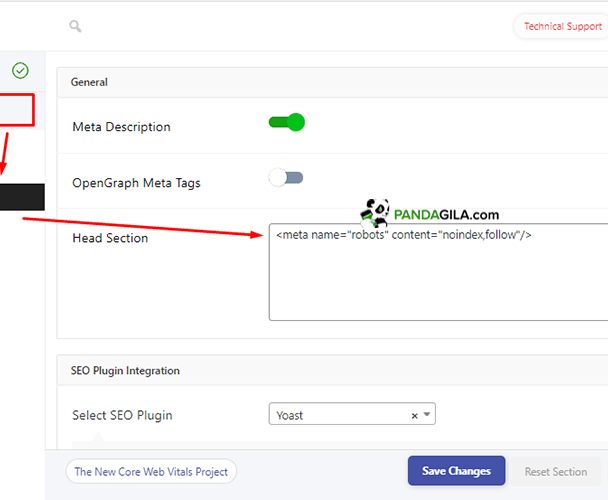Select the red-outlined sidebar menu item
The image size is (608, 500).
[x=17, y=110]
